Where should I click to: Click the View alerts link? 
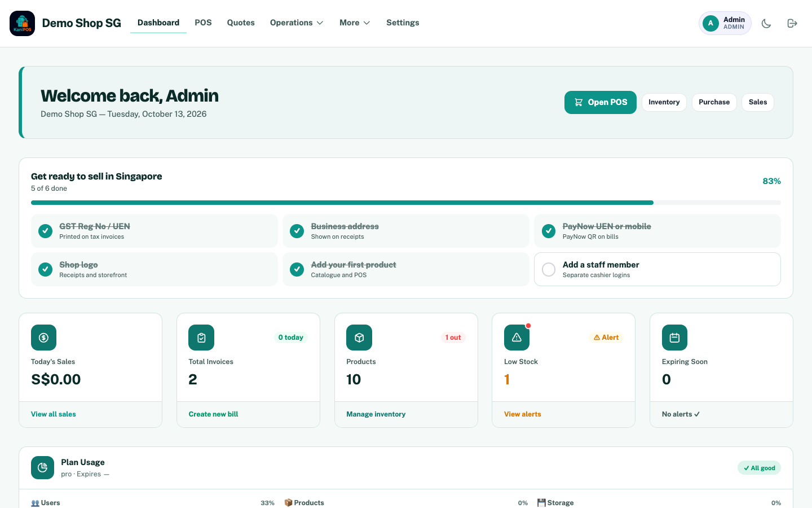click(x=523, y=414)
